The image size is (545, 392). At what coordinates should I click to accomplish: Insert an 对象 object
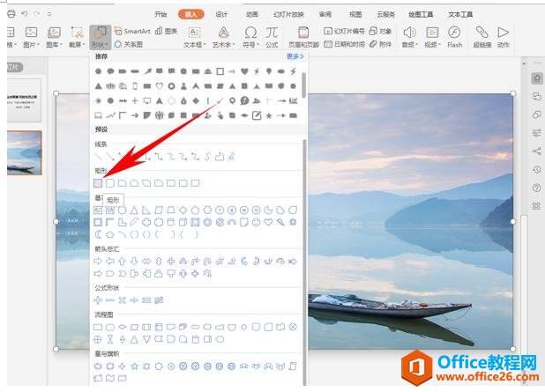[380, 31]
